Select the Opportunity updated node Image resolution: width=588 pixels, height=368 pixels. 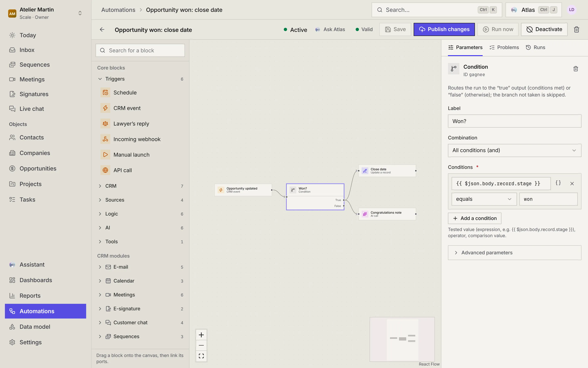click(243, 190)
